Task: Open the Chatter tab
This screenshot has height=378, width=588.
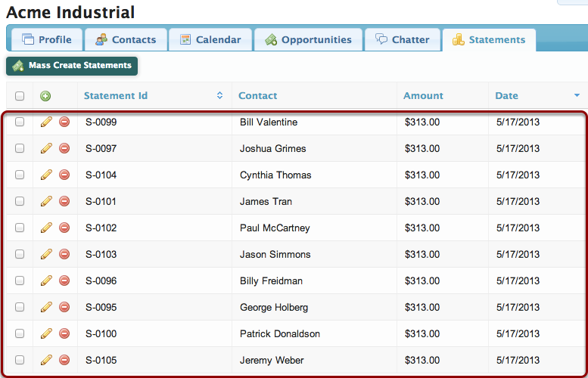Action: (x=403, y=39)
